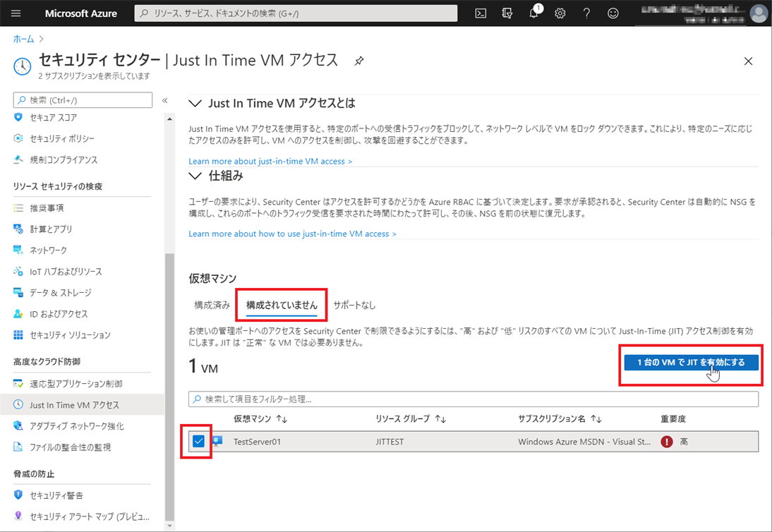Switch to the 構成されていません tab
Viewport: 772px width, 532px height.
[282, 305]
